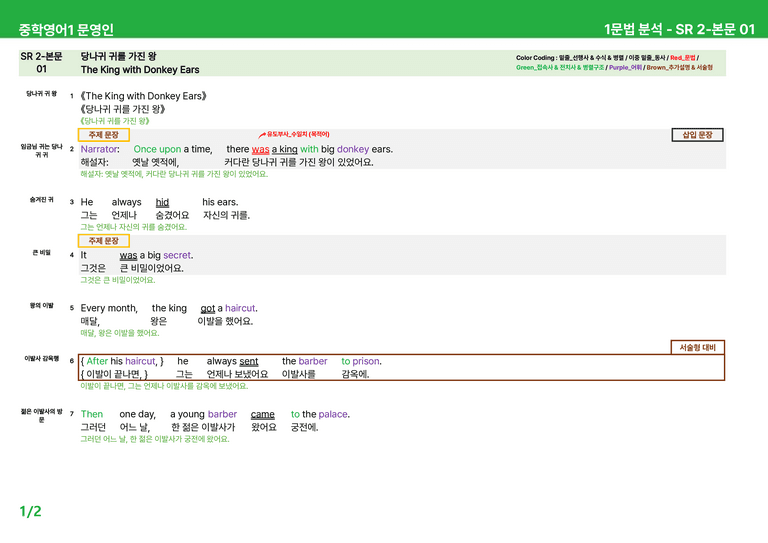
Task: Click 'his ears.' in sentence 3
Action: point(220,202)
